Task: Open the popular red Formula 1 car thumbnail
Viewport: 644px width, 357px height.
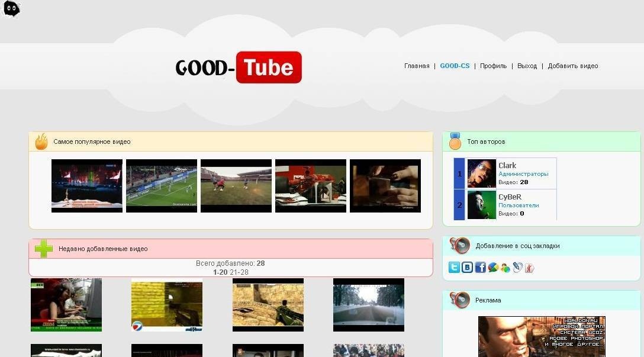Action: 311,186
